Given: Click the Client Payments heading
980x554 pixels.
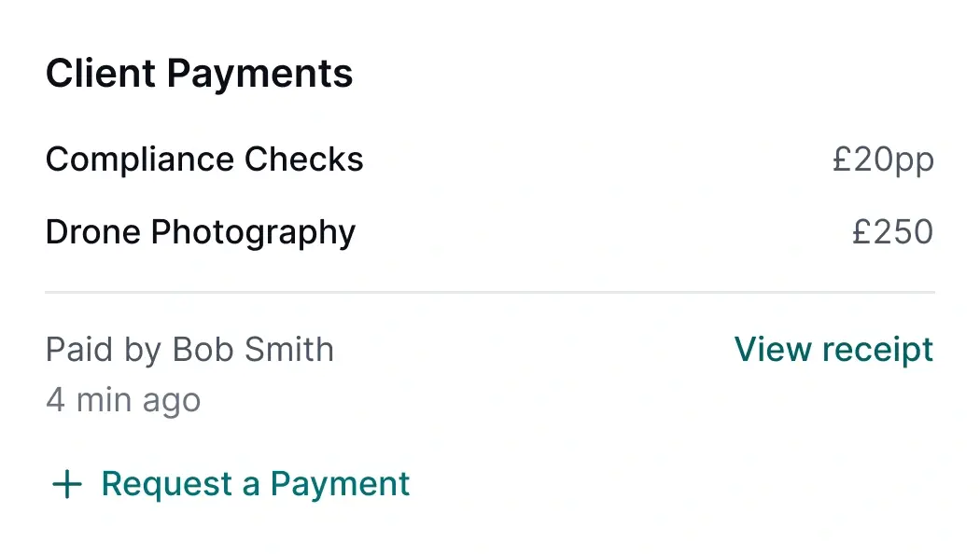Looking at the screenshot, I should 200,74.
